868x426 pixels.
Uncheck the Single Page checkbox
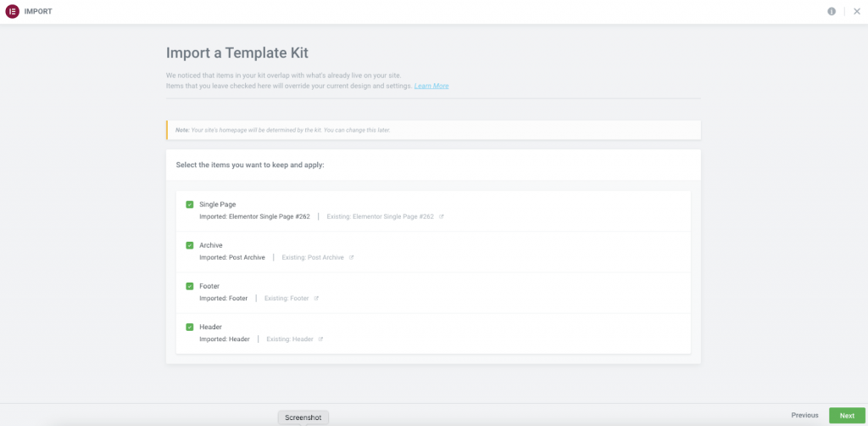(x=190, y=205)
